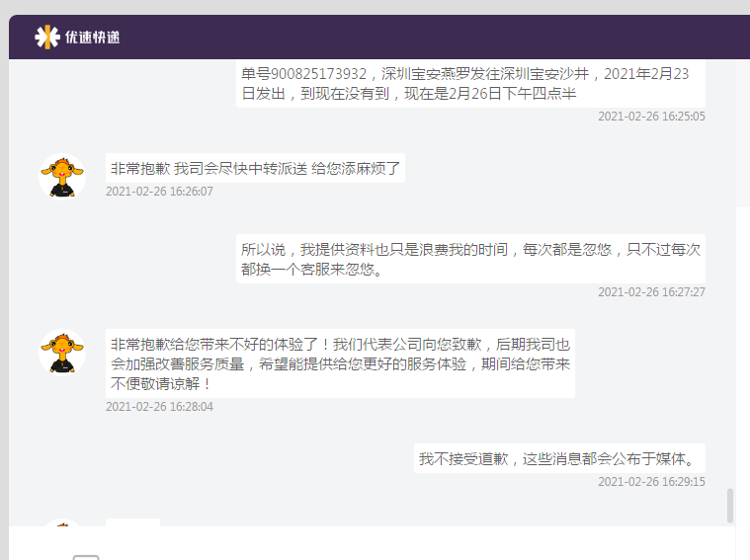Click the timestamp 2021-02-26 16:28:04
This screenshot has height=560, width=750.
click(159, 407)
